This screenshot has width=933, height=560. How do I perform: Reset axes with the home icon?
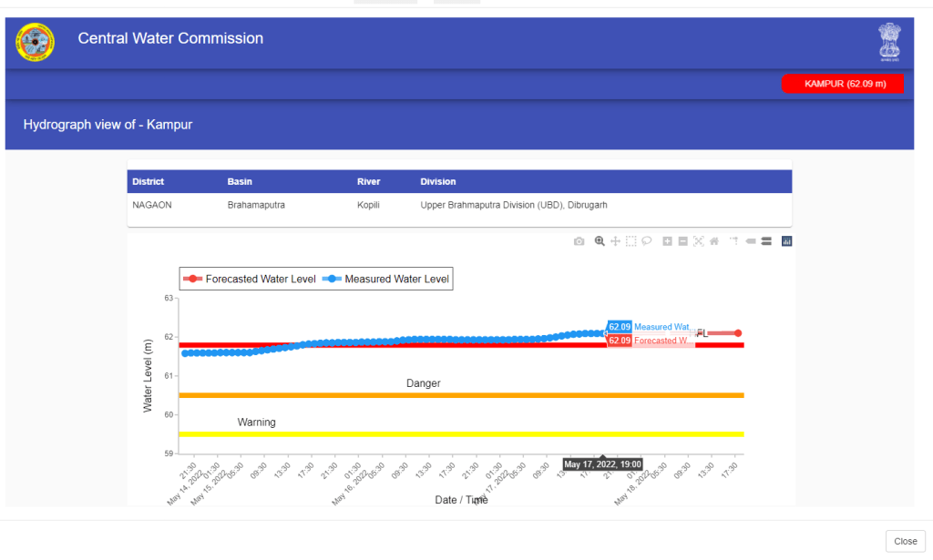(x=714, y=241)
